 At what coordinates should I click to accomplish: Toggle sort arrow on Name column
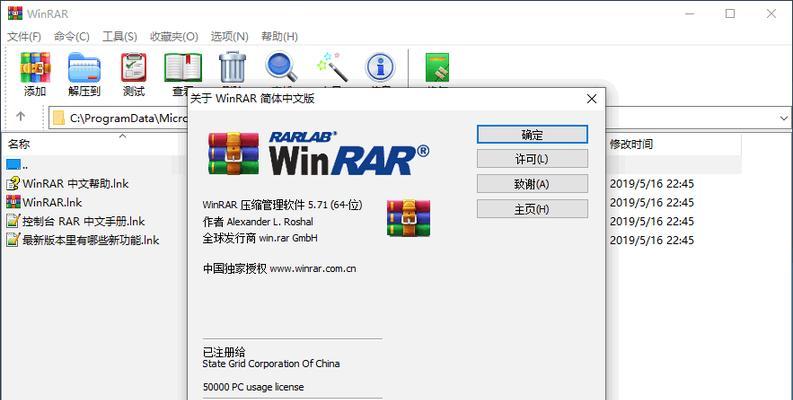click(x=122, y=137)
